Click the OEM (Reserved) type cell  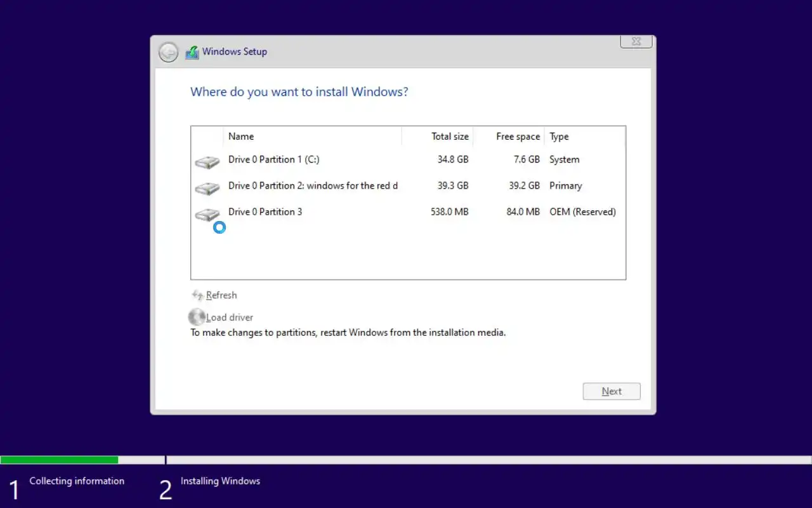click(582, 212)
